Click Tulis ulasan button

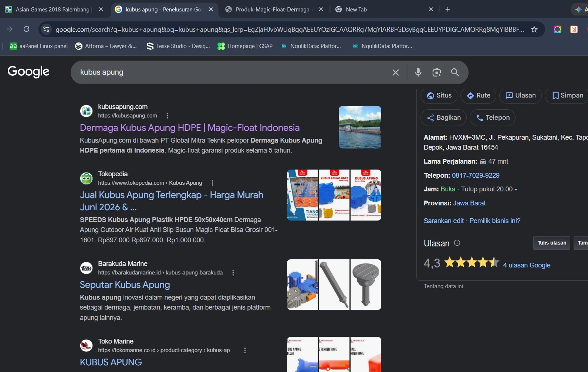(x=552, y=243)
